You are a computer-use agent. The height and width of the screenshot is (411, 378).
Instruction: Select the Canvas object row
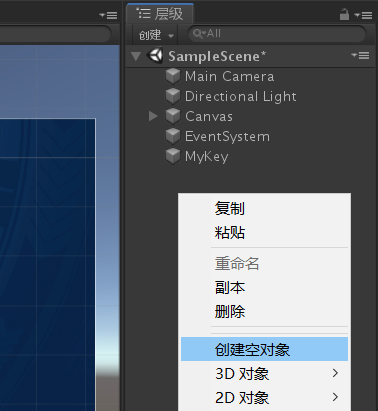point(251,116)
